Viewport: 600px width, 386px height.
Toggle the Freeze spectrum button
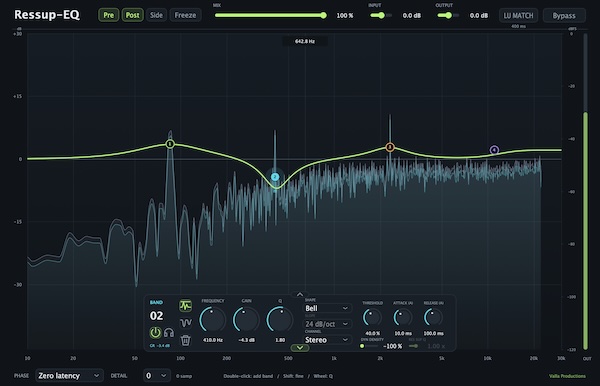[x=185, y=15]
